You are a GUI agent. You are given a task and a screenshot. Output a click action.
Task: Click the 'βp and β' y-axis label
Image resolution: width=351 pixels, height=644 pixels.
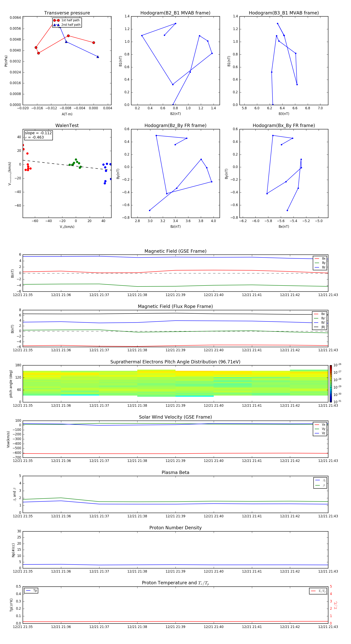(x=14, y=495)
